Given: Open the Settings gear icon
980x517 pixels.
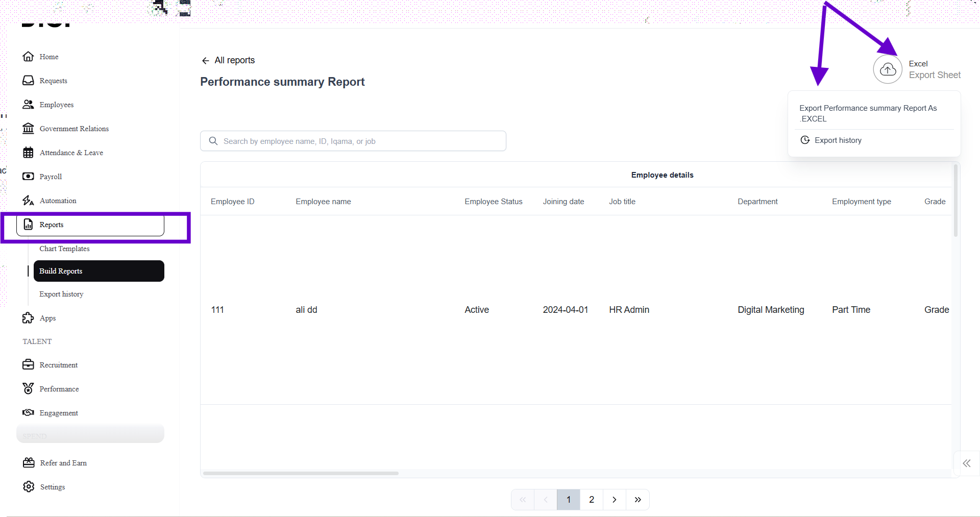Looking at the screenshot, I should pyautogui.click(x=29, y=487).
